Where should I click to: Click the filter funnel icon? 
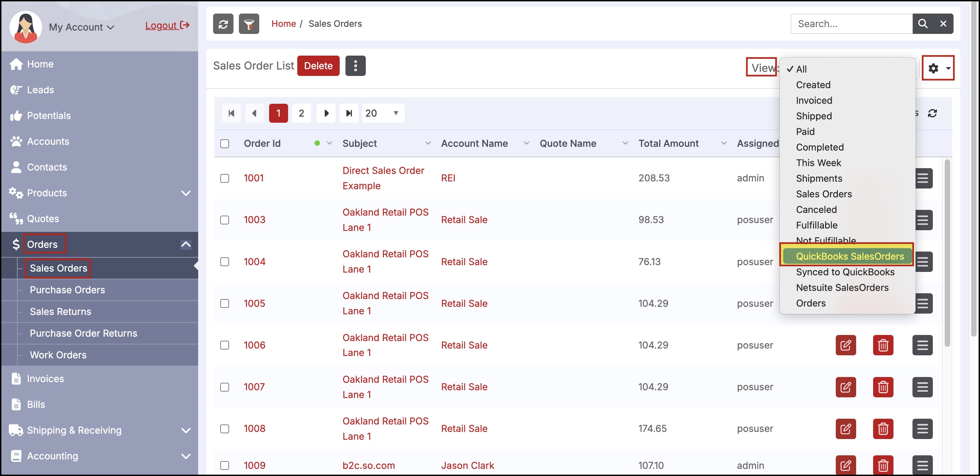tap(249, 24)
